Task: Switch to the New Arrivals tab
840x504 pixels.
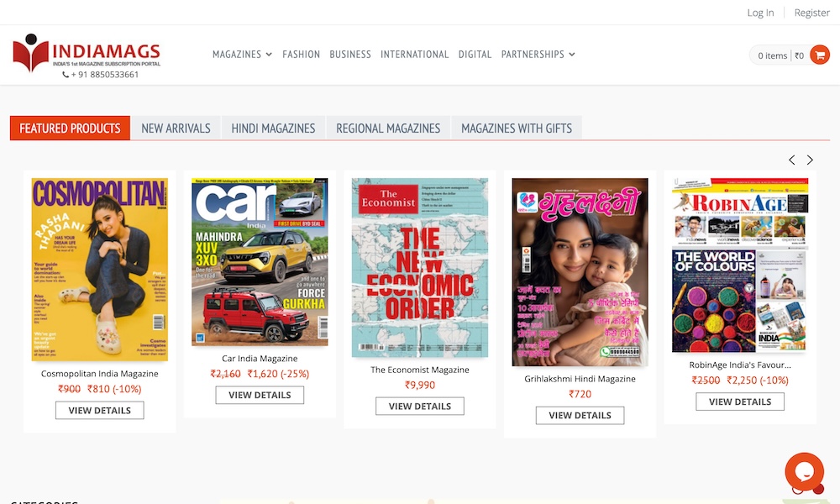Action: (x=176, y=128)
